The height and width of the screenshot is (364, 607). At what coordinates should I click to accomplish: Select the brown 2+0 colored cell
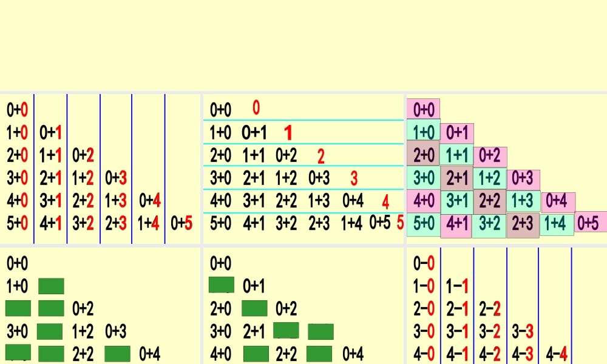423,156
